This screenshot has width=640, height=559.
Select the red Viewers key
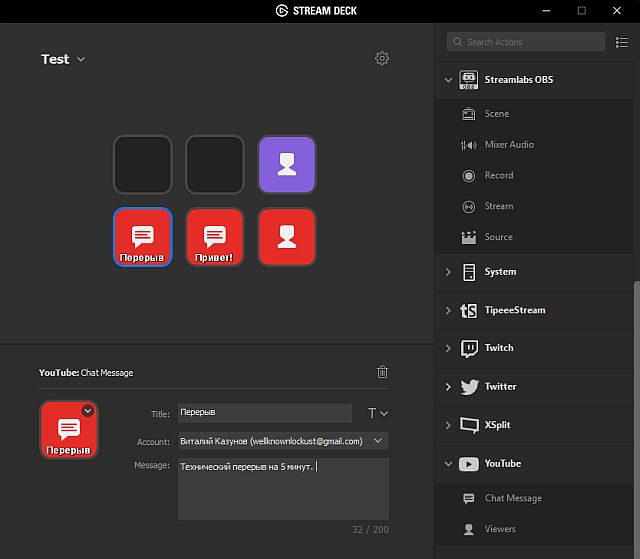tap(287, 237)
